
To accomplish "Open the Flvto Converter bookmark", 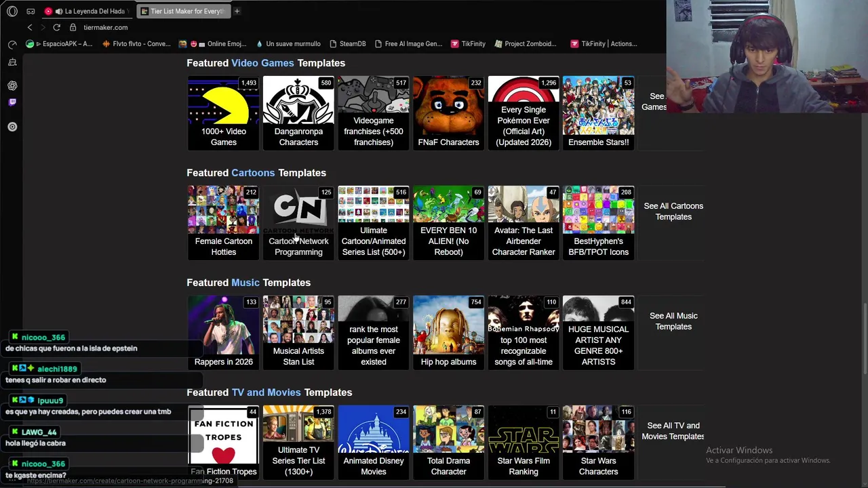I will (136, 43).
